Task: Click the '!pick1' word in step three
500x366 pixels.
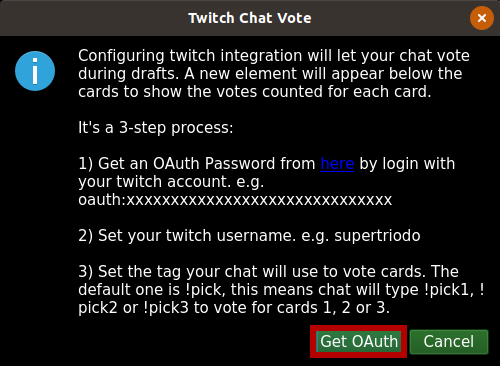Action: click(x=449, y=290)
